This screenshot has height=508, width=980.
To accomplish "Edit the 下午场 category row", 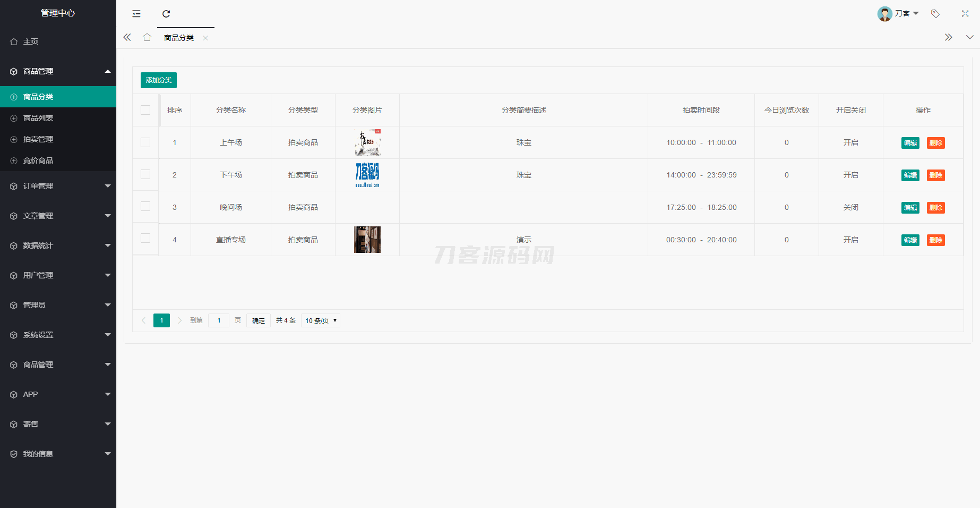I will [910, 175].
